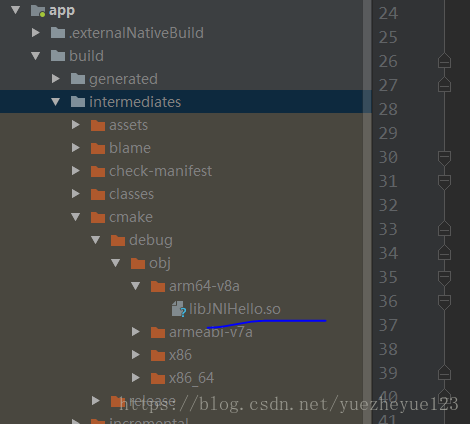Click the .externalNativeBuild folder icon
The image size is (470, 424).
(58, 33)
